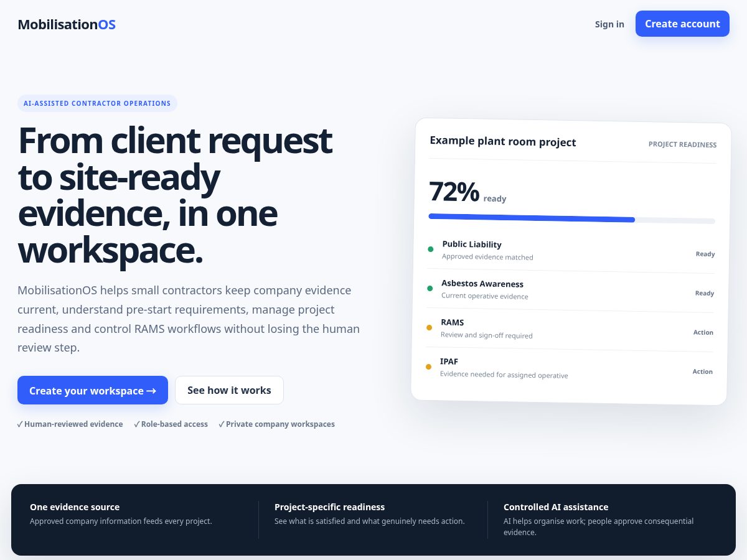747x560 pixels.
Task: Click the Create account button
Action: (x=682, y=24)
